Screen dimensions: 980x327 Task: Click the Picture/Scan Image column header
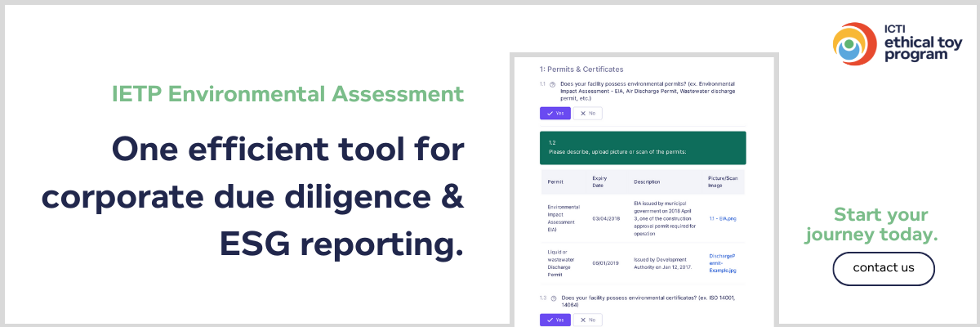[x=723, y=181]
